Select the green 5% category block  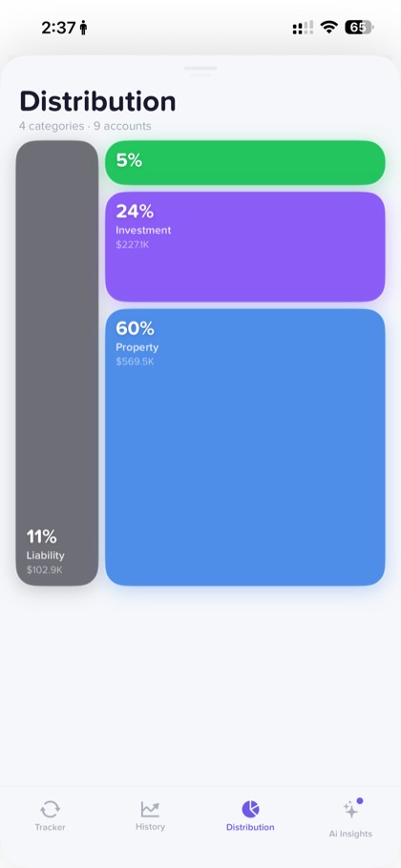pyautogui.click(x=244, y=162)
